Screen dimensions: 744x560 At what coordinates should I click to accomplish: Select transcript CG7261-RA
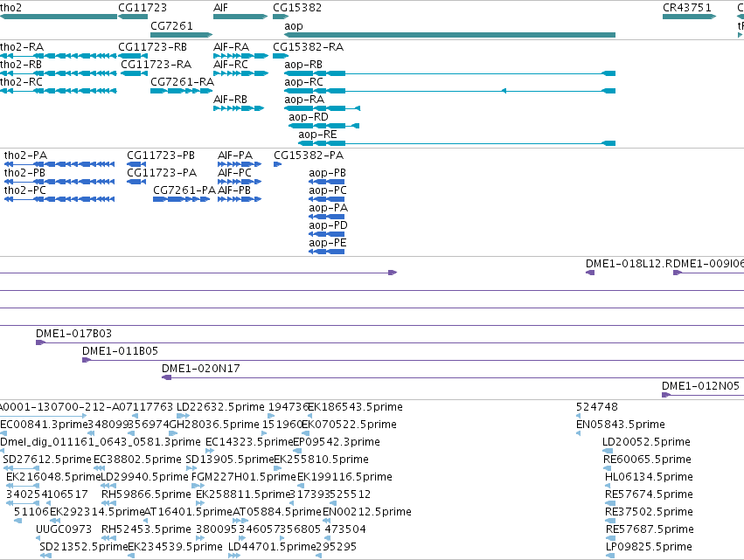coord(181,91)
